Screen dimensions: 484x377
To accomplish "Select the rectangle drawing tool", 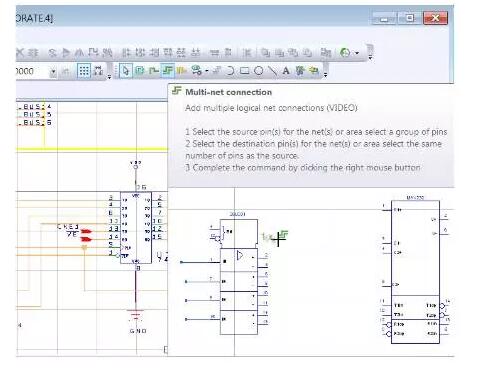I will [x=244, y=71].
